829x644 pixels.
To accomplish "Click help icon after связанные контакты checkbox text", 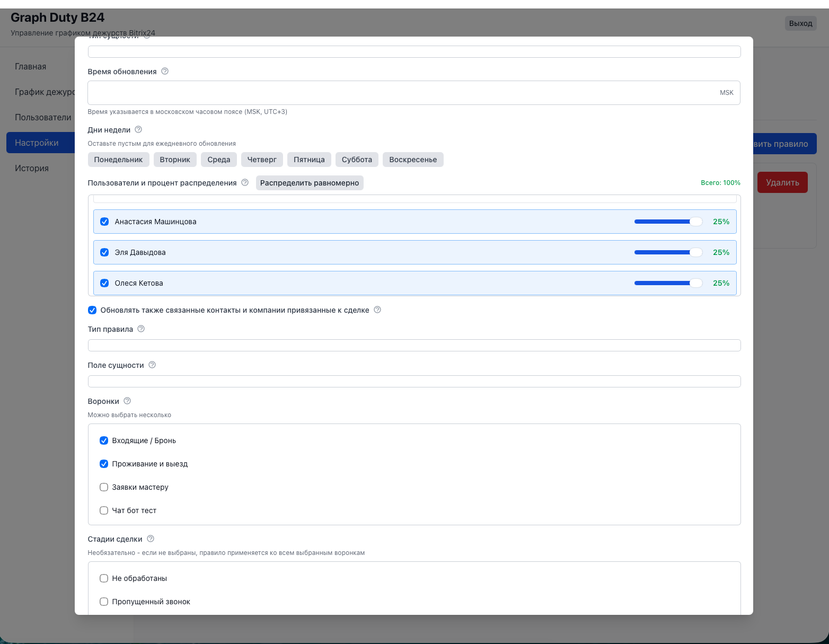I will (x=377, y=310).
